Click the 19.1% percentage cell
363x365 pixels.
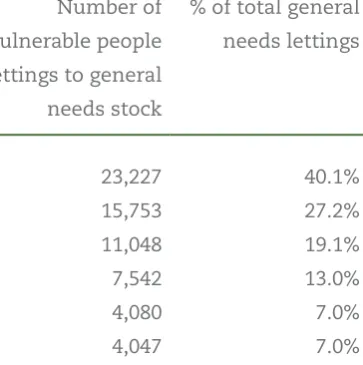point(332,245)
